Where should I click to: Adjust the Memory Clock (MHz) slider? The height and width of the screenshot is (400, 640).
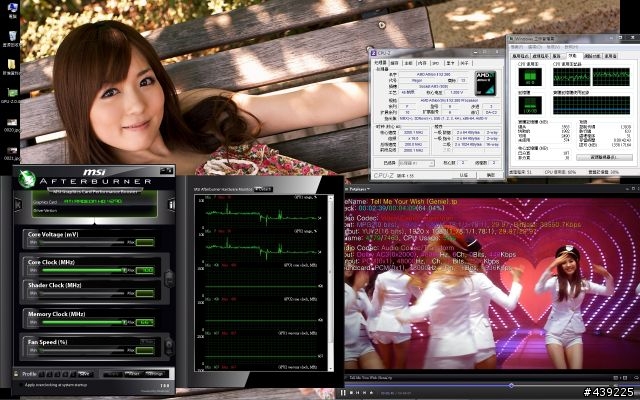pos(82,322)
